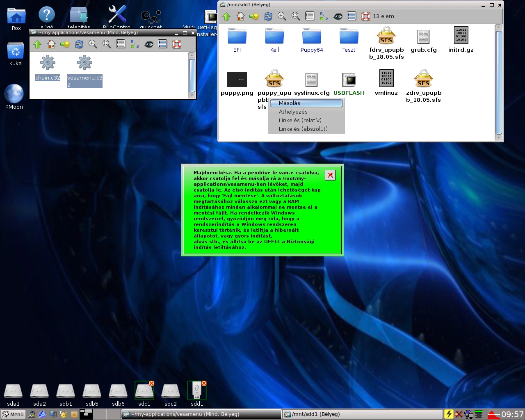Open bookmarks icon in vesamenu window toolbar
525x420 pixels.
pos(65,44)
